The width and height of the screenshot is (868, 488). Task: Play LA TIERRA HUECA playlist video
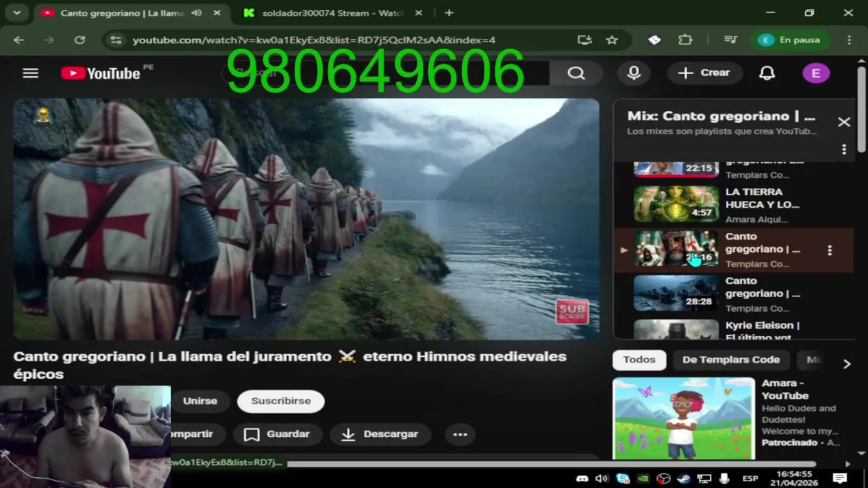(676, 203)
